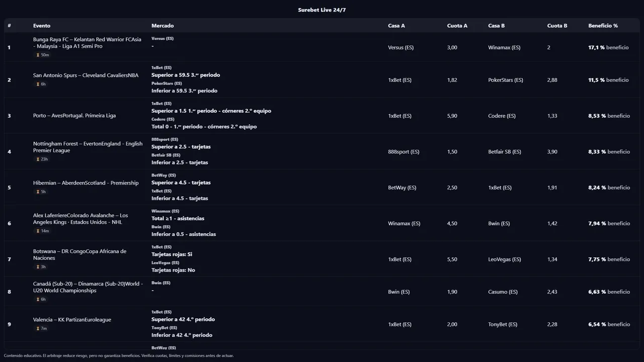
Task: Click the Surebet Live 24/7 title
Action: tap(321, 10)
